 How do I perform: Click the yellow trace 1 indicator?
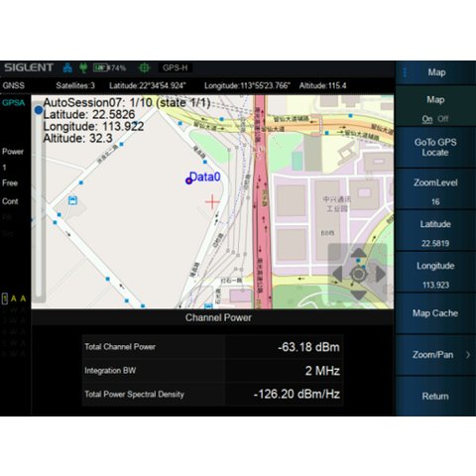click(x=5, y=298)
